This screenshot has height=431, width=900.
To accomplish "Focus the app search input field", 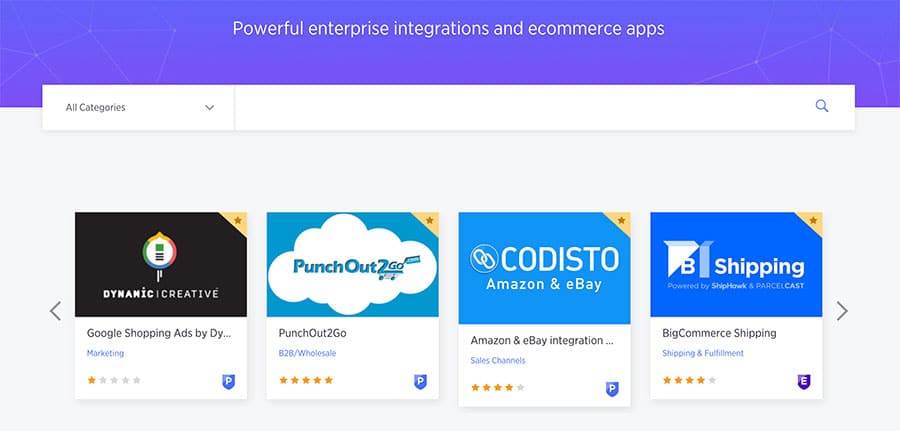I will [x=522, y=107].
